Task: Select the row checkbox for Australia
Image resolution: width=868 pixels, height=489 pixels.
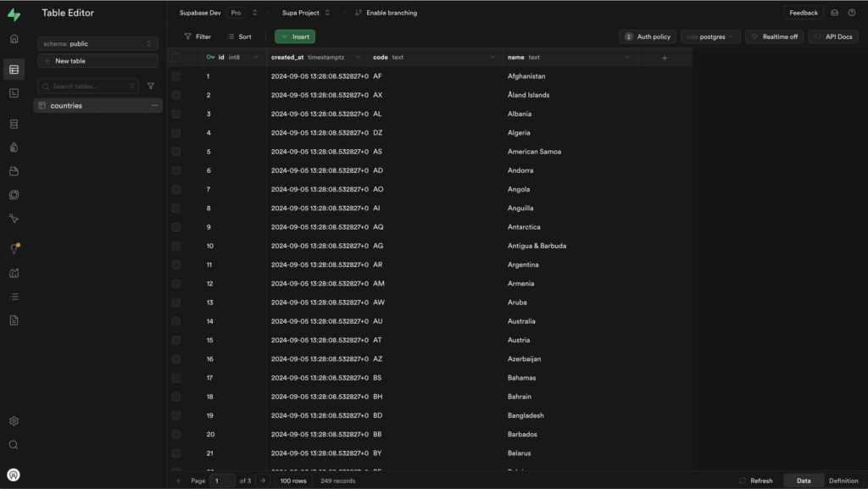Action: 176,321
